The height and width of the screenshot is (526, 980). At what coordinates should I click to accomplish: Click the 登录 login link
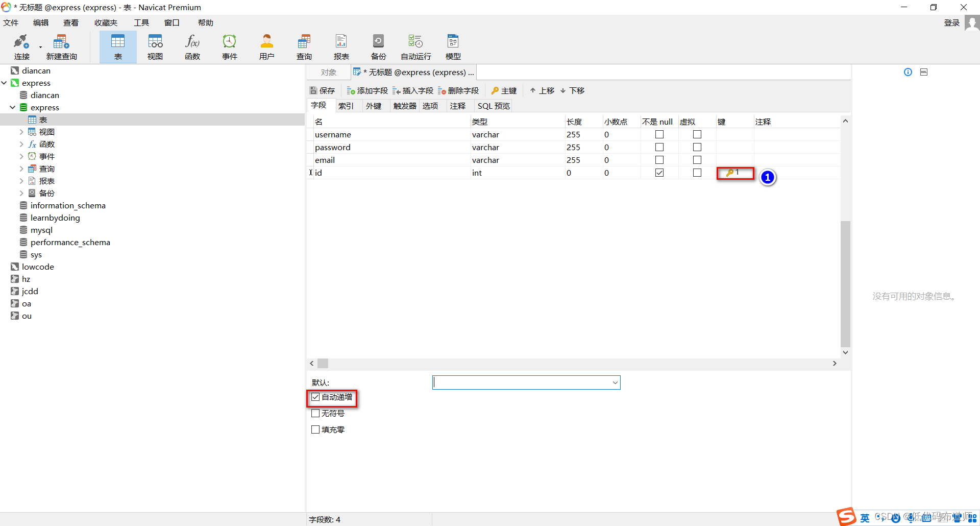click(951, 22)
